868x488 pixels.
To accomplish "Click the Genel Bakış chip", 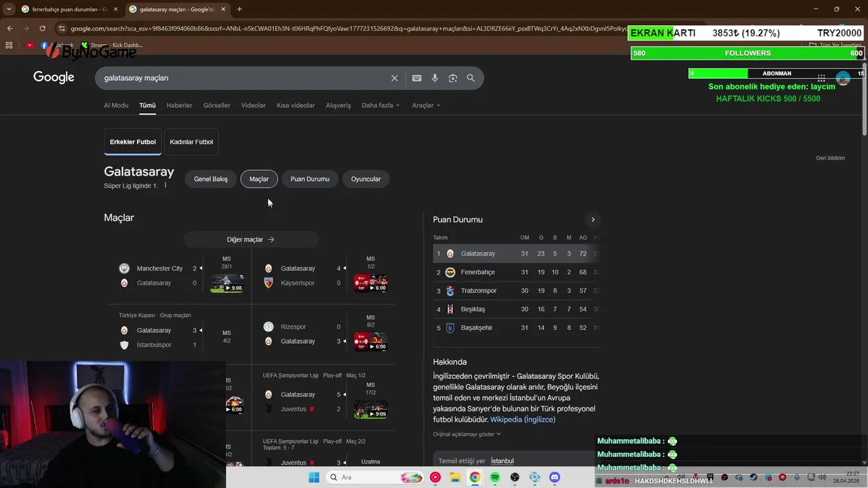I will point(211,179).
